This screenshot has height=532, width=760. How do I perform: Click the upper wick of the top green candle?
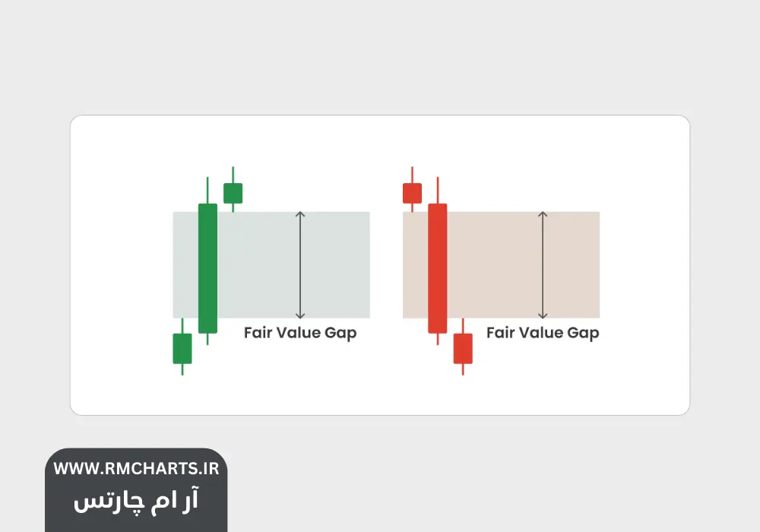click(233, 174)
